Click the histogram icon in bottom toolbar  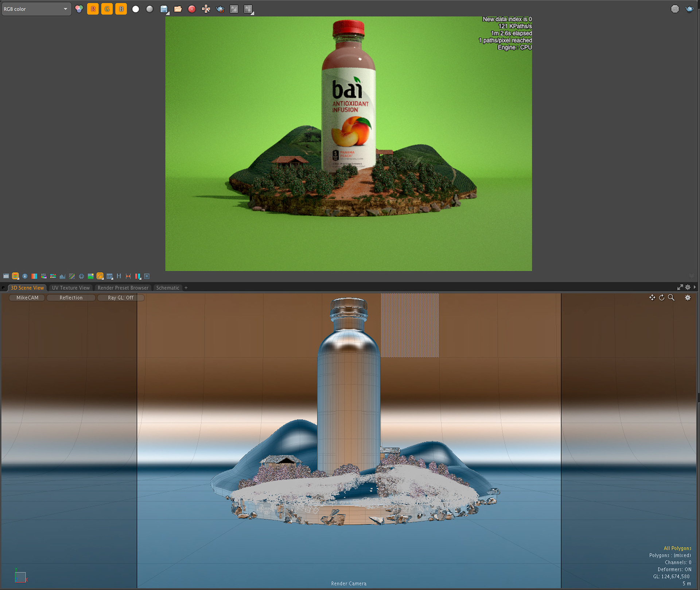62,276
